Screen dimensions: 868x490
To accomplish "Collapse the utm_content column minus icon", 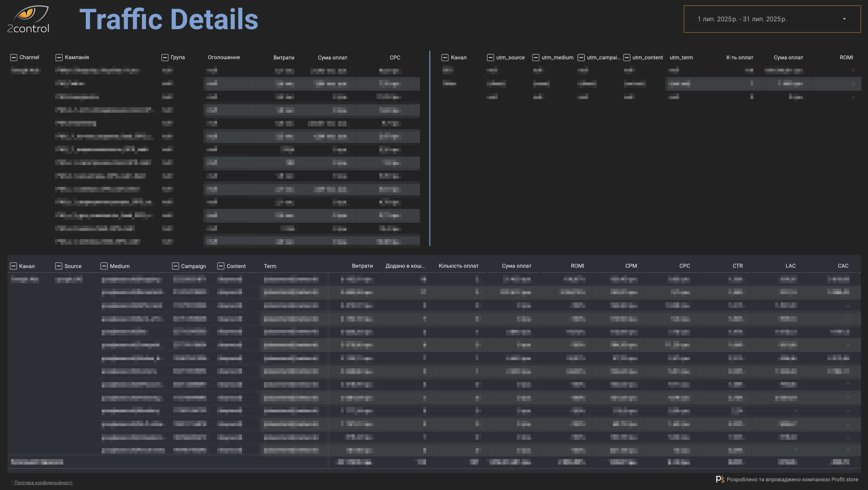I will [627, 58].
